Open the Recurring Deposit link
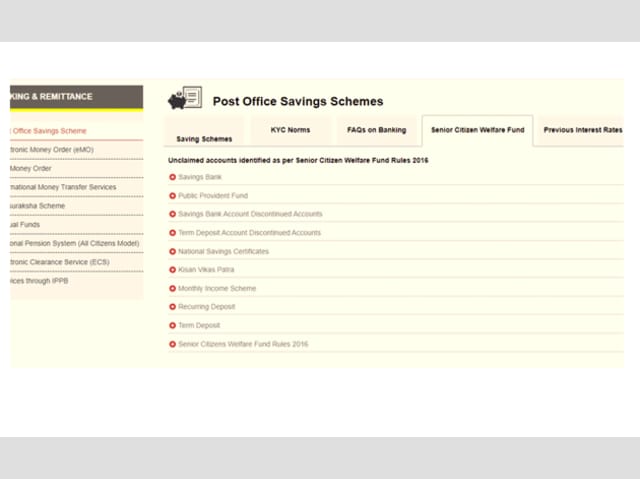This screenshot has height=479, width=640. pyautogui.click(x=207, y=307)
